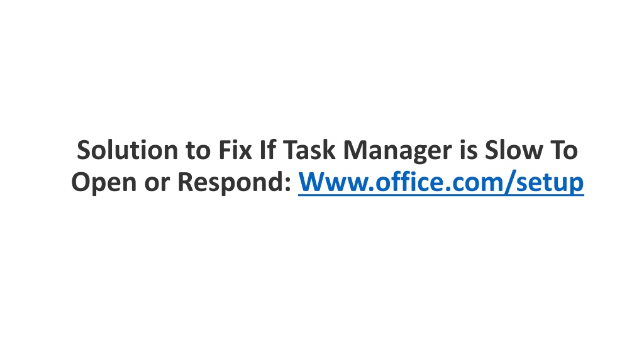Click the word "Fix" in the heading
The image size is (644, 362).
tap(235, 150)
